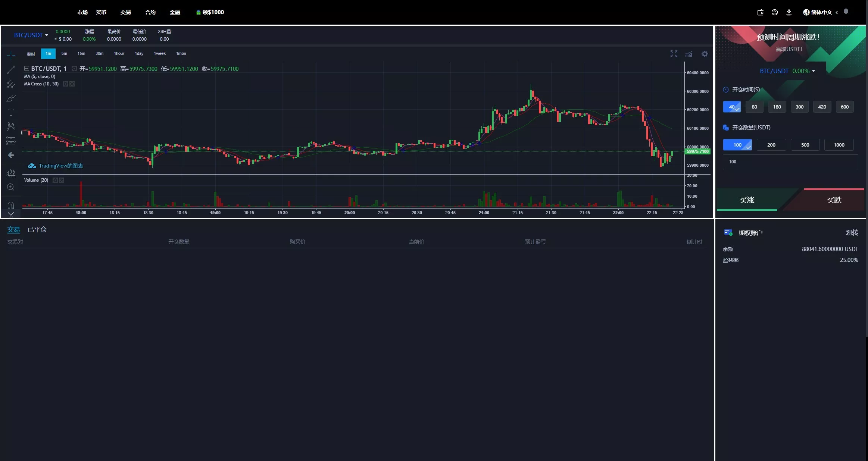Select the brush drawing tool
Viewport: 868px width, 461px height.
11,98
